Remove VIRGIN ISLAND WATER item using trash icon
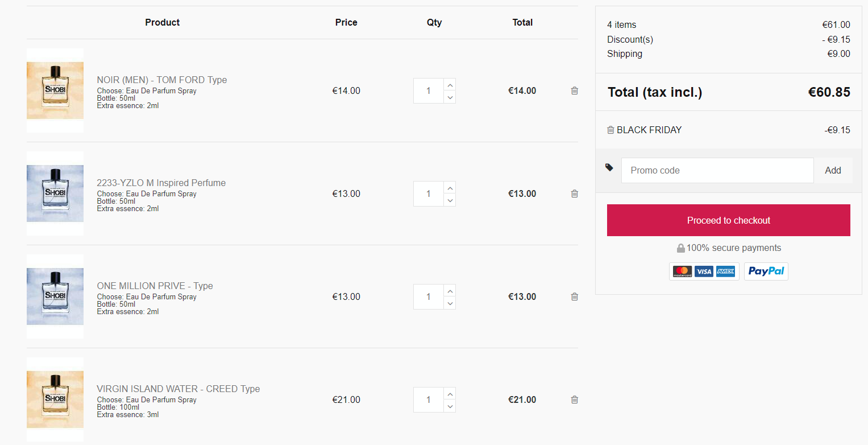Image resolution: width=868 pixels, height=445 pixels. [574, 399]
